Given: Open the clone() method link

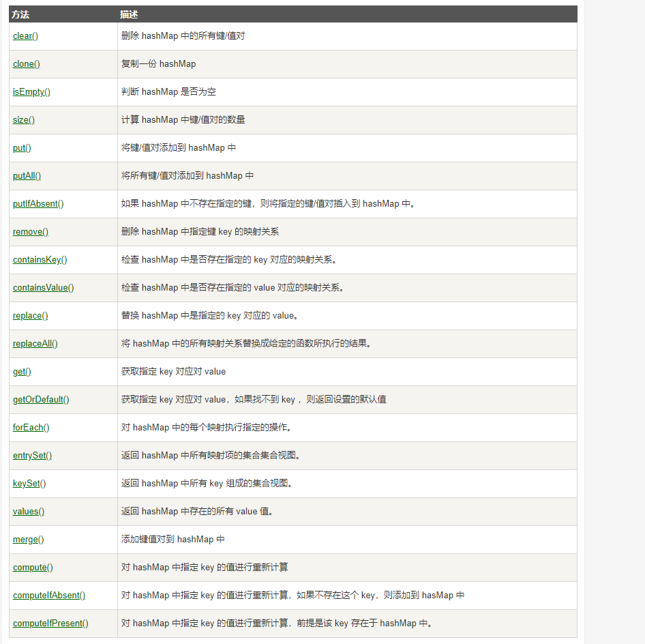Looking at the screenshot, I should (x=27, y=64).
